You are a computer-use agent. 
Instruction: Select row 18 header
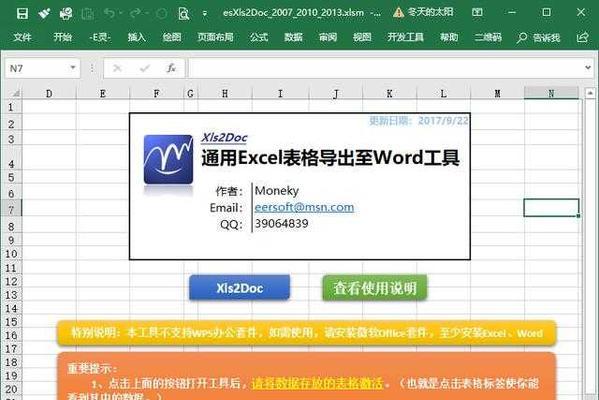coord(11,362)
